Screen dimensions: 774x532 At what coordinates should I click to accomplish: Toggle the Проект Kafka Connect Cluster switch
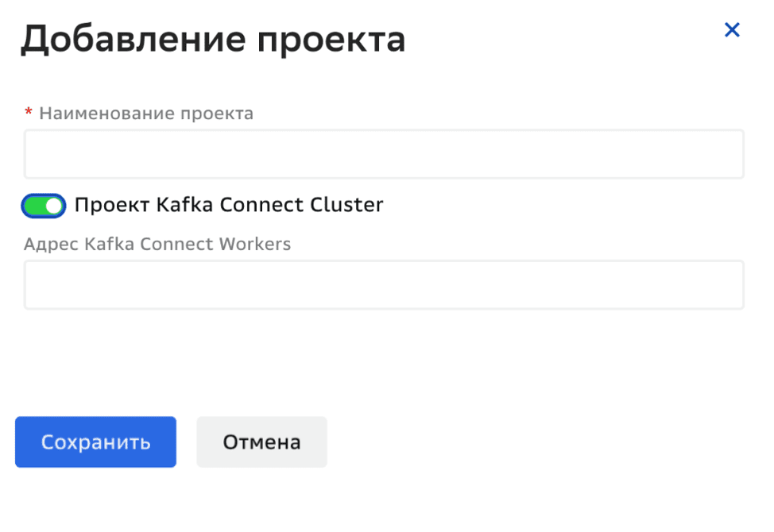(x=43, y=205)
